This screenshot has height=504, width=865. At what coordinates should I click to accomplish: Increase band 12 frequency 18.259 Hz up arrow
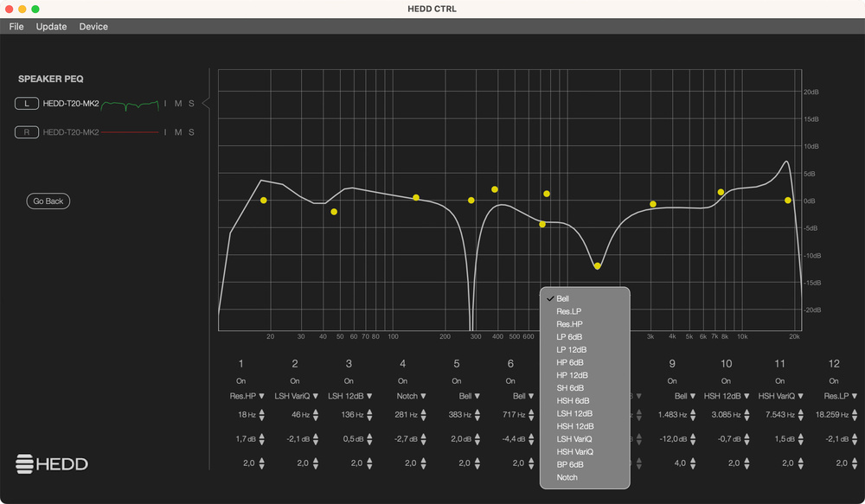(855, 411)
